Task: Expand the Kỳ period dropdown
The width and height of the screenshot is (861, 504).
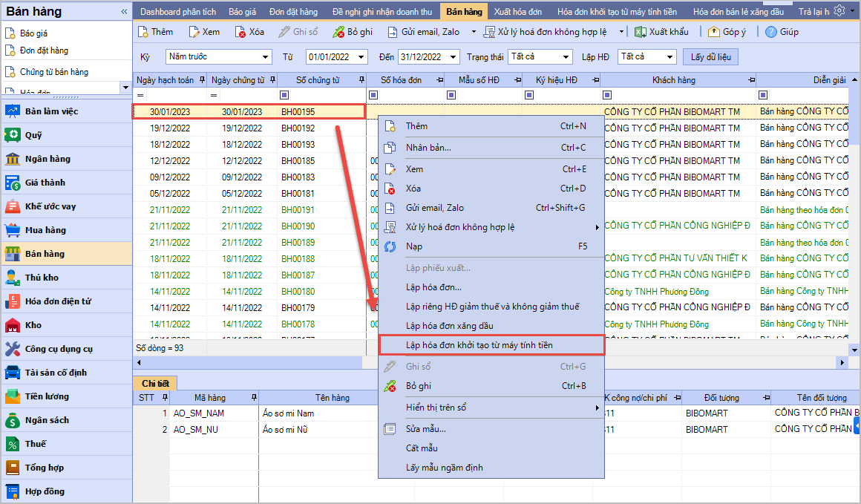Action: (x=266, y=57)
